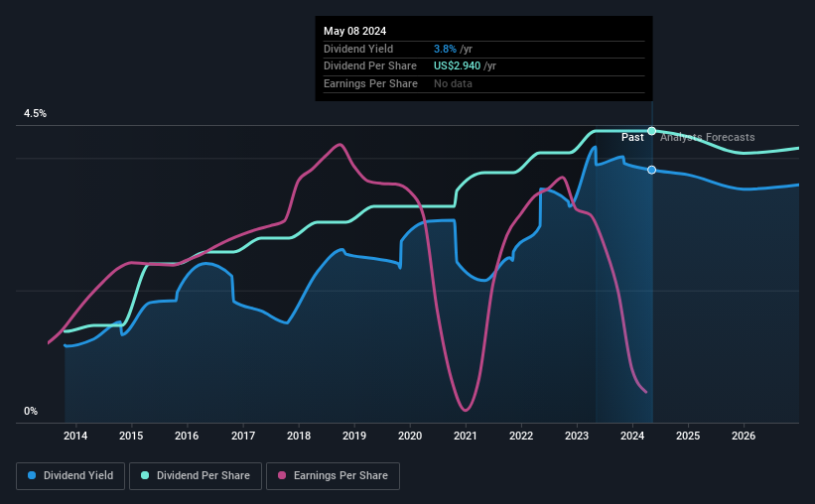The image size is (815, 504).
Task: Toggle the Dividend Yield legend button
Action: (70, 476)
